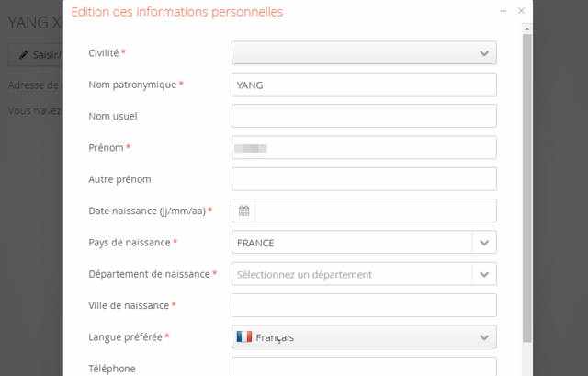This screenshot has height=376, width=588.
Task: Click the dialog vertical scrollbar
Action: pos(527,184)
